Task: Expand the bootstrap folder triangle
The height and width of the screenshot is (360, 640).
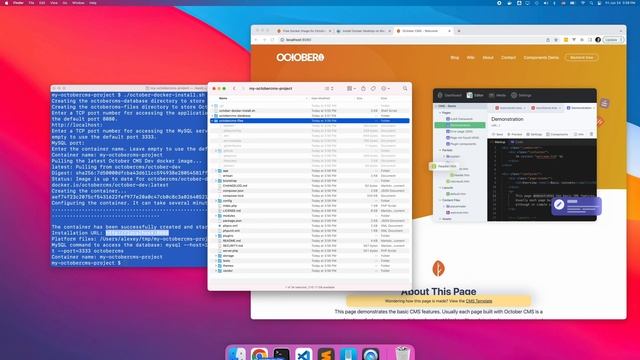Action: click(216, 181)
